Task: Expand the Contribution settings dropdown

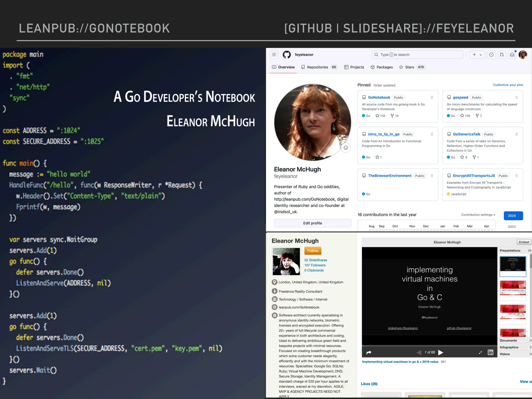Action: [x=478, y=215]
